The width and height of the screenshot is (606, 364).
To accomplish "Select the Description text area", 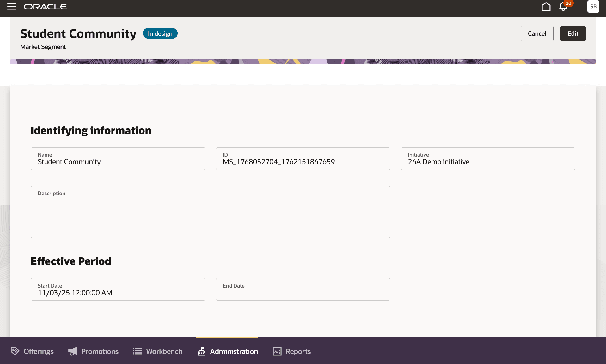I will [210, 212].
